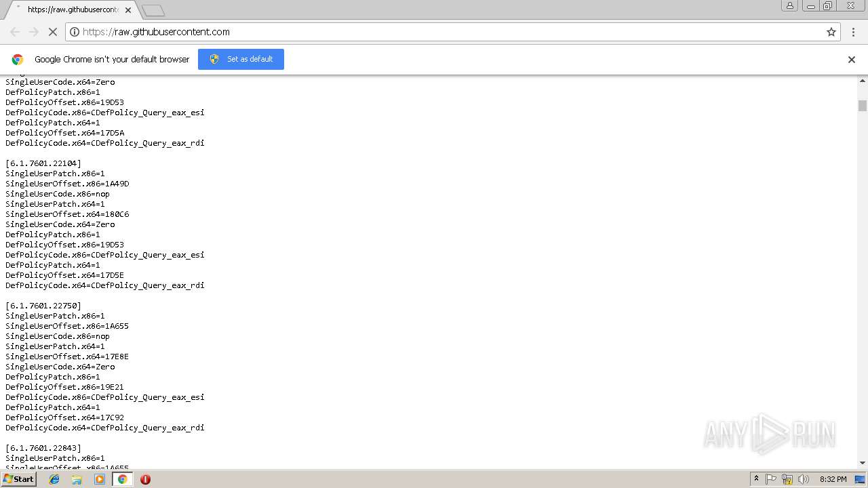Click the SingleUserOffset.x64=17E8E line
The width and height of the screenshot is (868, 488).
point(67,357)
